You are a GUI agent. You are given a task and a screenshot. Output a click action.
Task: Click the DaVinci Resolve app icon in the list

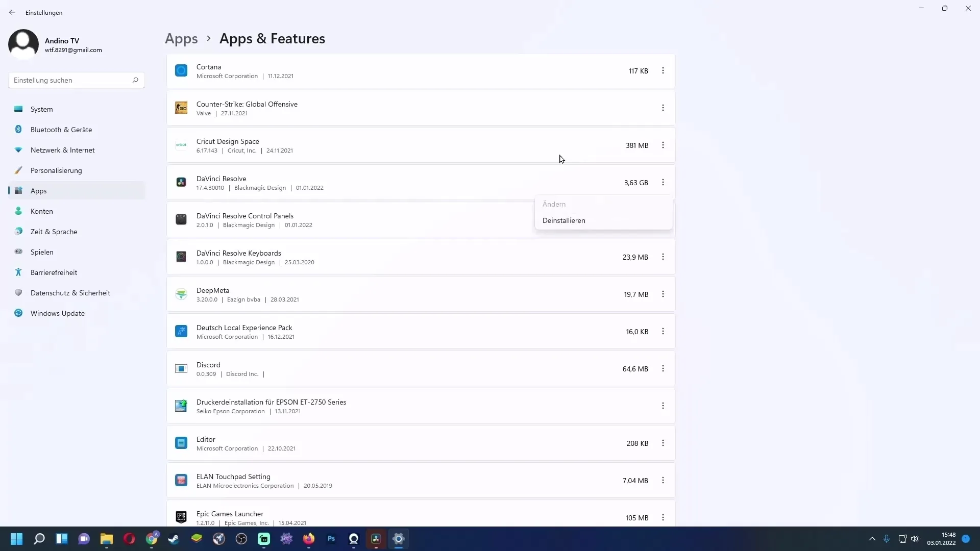181,182
